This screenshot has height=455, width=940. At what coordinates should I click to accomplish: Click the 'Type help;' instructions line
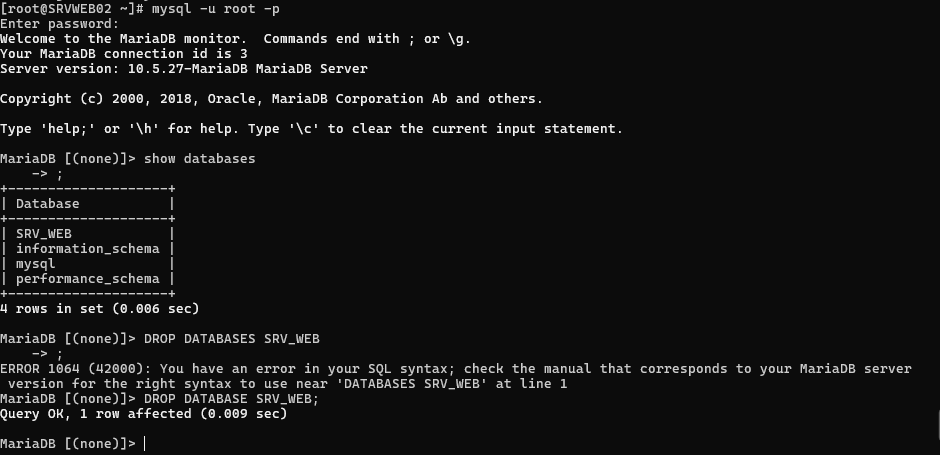(x=311, y=129)
